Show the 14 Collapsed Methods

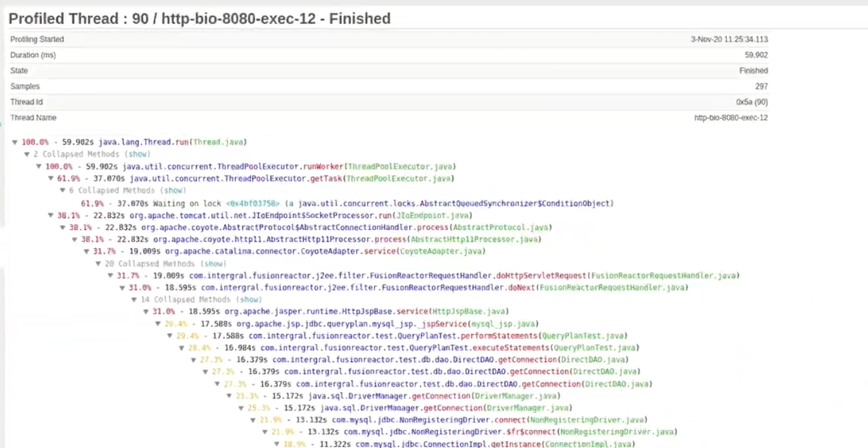point(249,300)
